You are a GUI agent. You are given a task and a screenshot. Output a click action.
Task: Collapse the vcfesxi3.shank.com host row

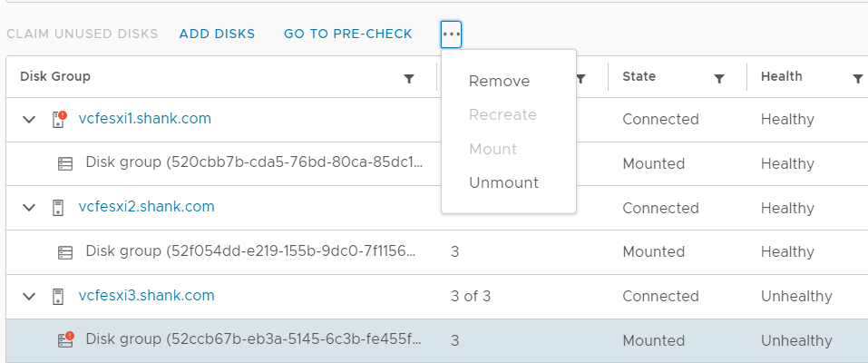click(x=29, y=297)
